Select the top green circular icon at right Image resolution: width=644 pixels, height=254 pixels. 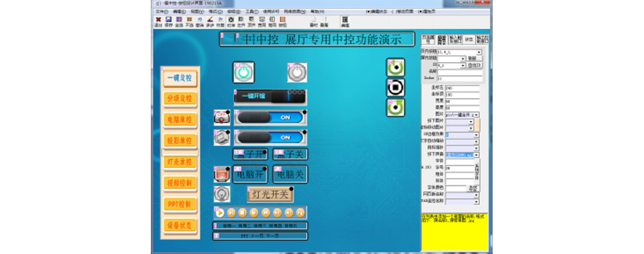[x=396, y=68]
